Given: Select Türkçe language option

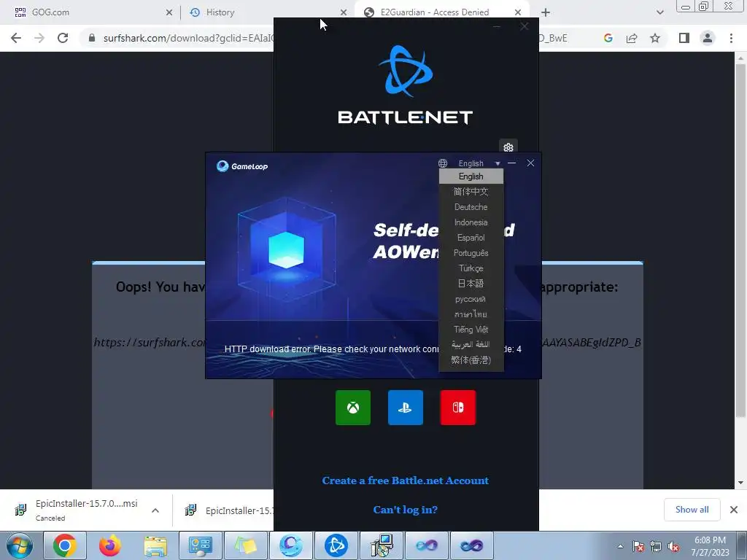Looking at the screenshot, I should pos(471,268).
